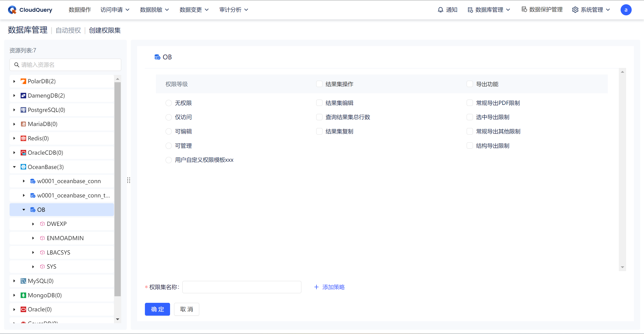The height and width of the screenshot is (334, 644).
Task: Expand the DamengDB tree node
Action: [14, 96]
